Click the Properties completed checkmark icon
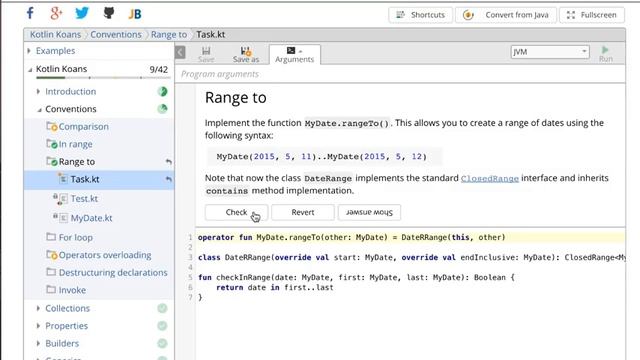The image size is (640, 360). [162, 326]
